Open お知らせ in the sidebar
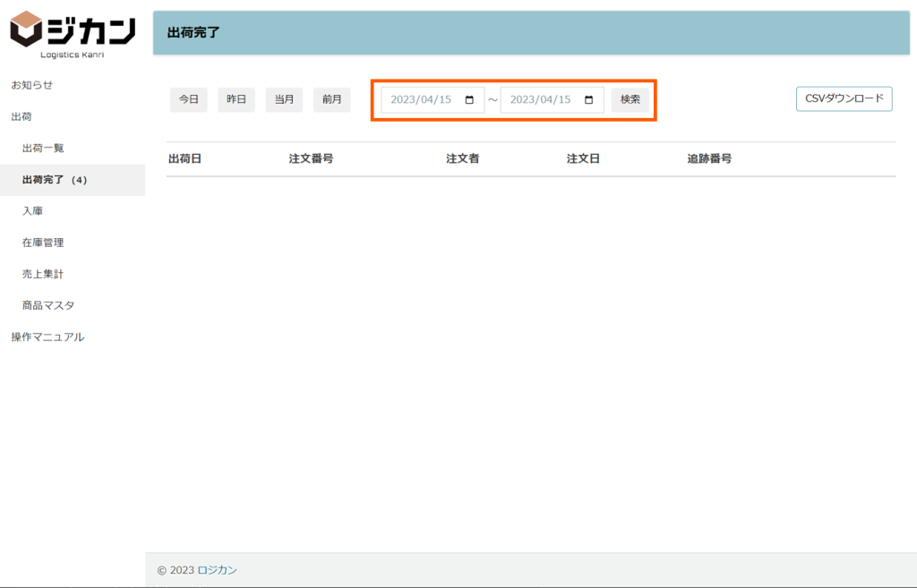Image resolution: width=917 pixels, height=588 pixels. click(x=32, y=85)
